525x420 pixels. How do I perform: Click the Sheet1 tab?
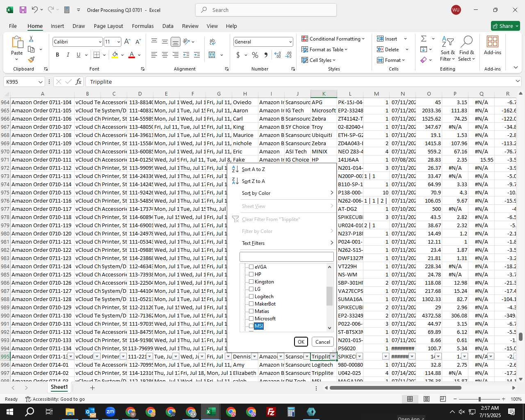click(x=59, y=387)
